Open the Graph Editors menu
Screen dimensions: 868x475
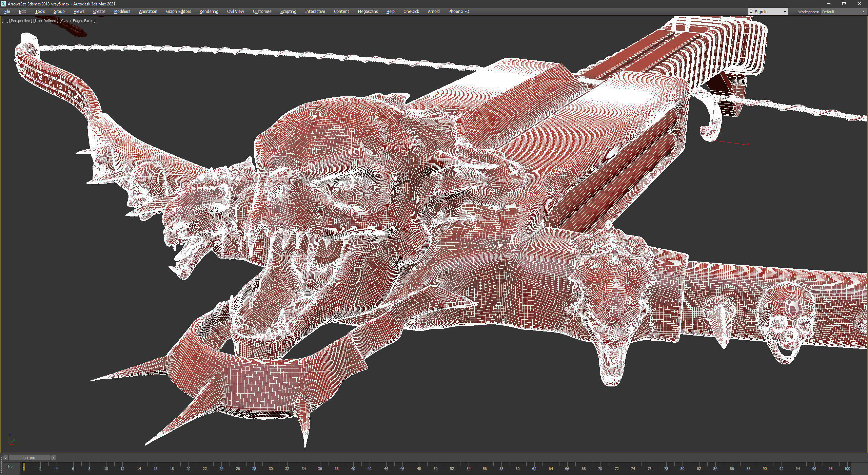coord(178,12)
